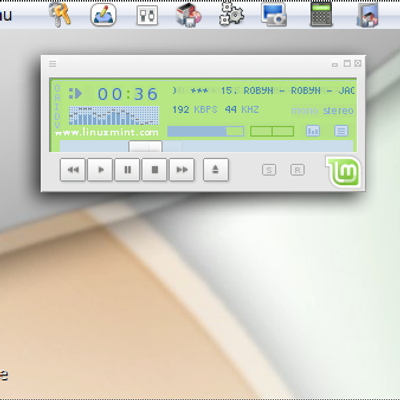The height and width of the screenshot is (400, 400).
Task: Click the previous track button
Action: (73, 170)
